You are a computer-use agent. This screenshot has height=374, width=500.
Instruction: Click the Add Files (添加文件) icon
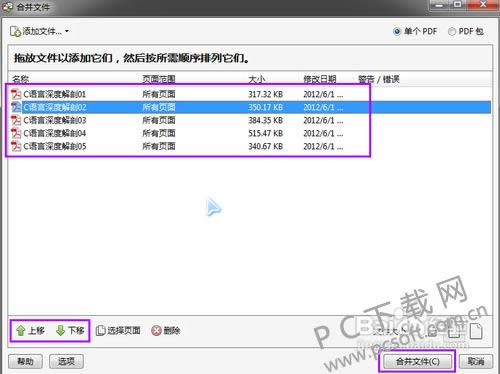pos(15,32)
